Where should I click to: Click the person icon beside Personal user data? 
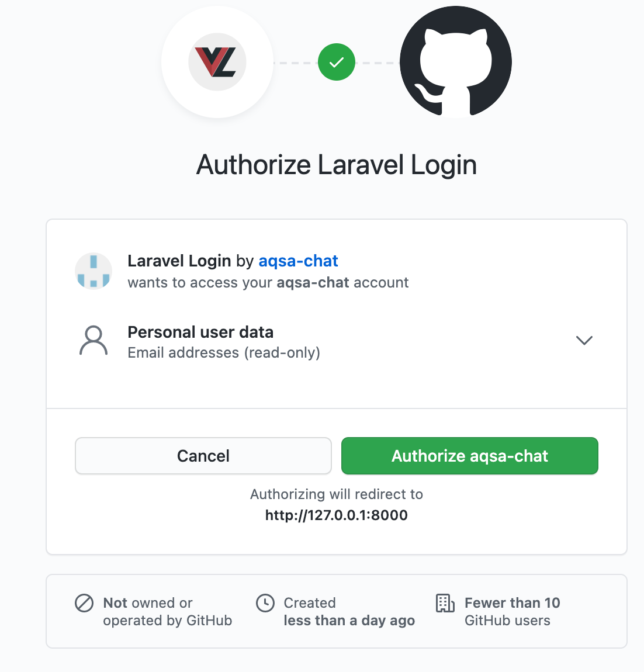click(94, 340)
